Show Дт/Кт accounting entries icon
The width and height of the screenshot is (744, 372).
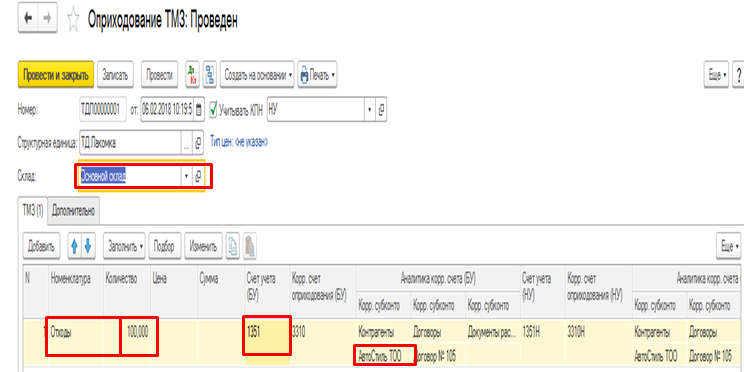[x=193, y=75]
